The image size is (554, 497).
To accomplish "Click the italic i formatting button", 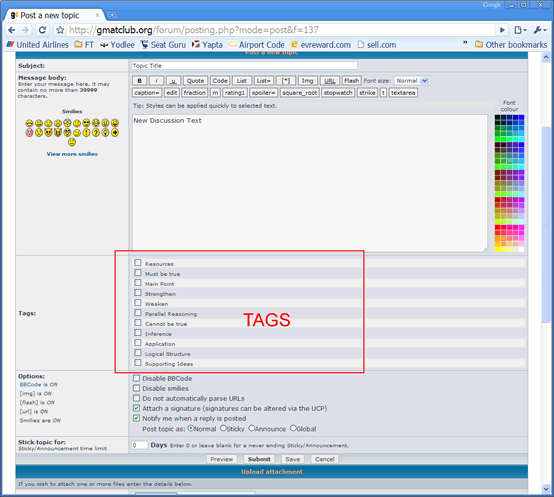I will [x=156, y=81].
